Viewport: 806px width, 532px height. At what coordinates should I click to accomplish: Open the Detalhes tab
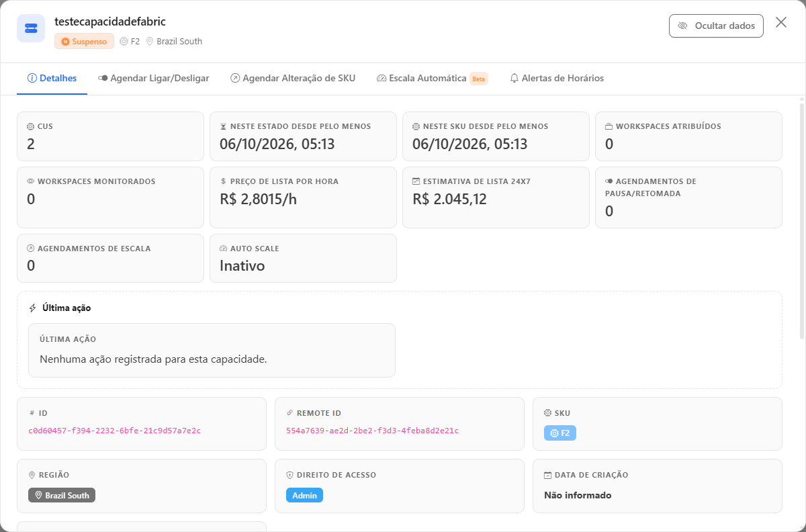pos(52,79)
